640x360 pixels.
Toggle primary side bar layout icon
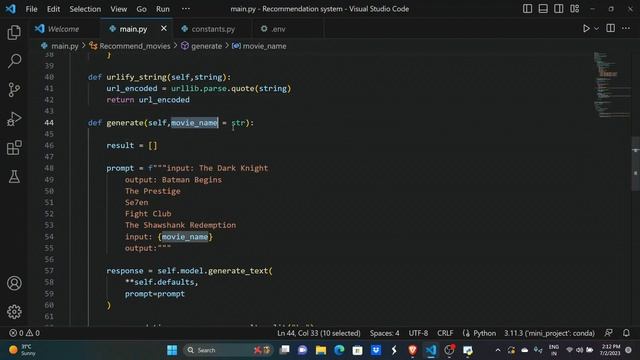[x=527, y=9]
